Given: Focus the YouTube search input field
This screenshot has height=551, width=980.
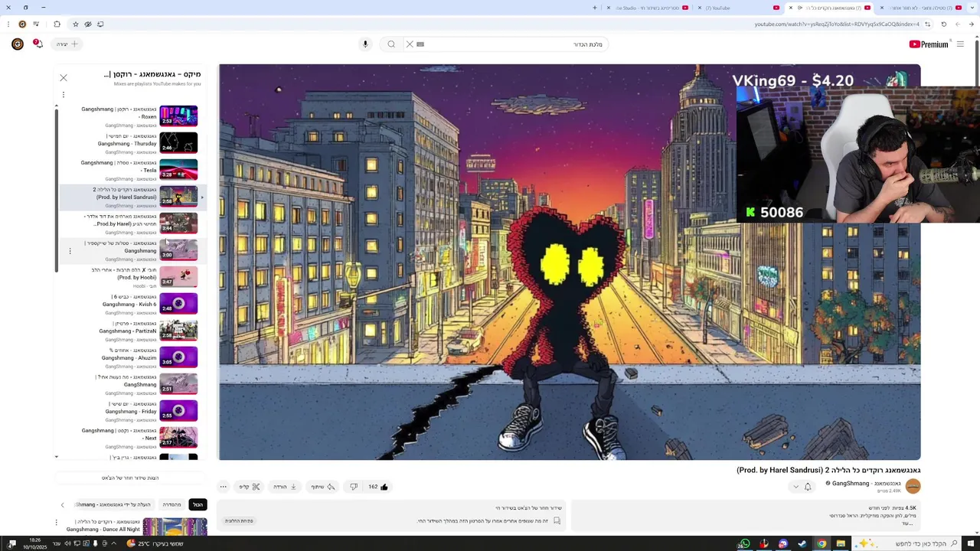Looking at the screenshot, I should (505, 44).
